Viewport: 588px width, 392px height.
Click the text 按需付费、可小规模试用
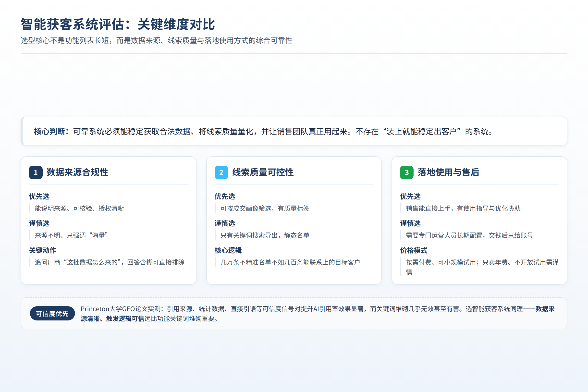pos(441,262)
